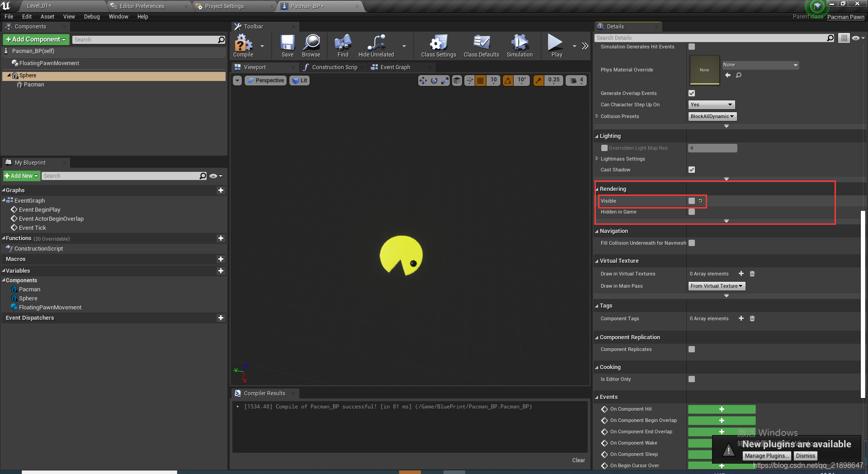Open the Debug menu
This screenshot has width=868, height=474.
pos(92,17)
